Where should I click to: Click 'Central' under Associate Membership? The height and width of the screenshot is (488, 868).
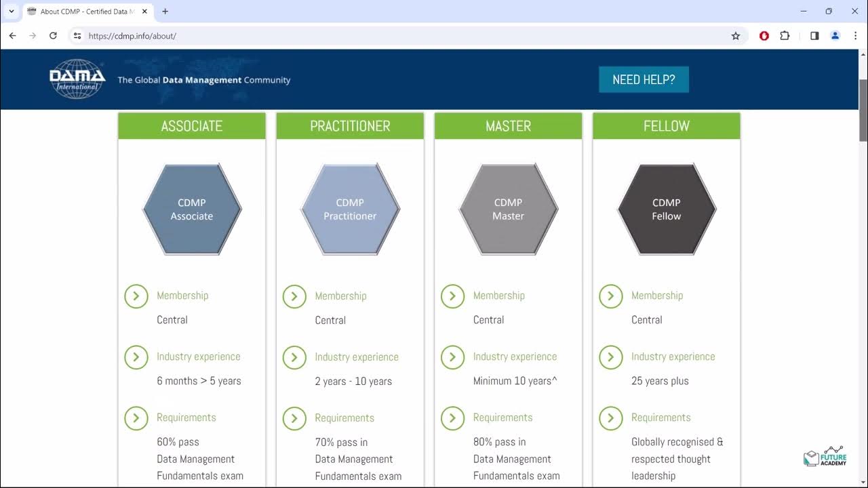coord(172,320)
